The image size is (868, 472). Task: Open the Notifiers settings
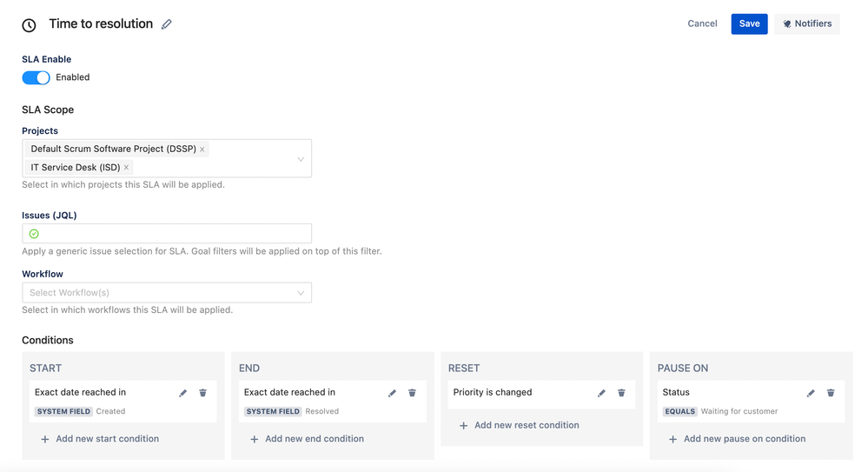pos(807,23)
